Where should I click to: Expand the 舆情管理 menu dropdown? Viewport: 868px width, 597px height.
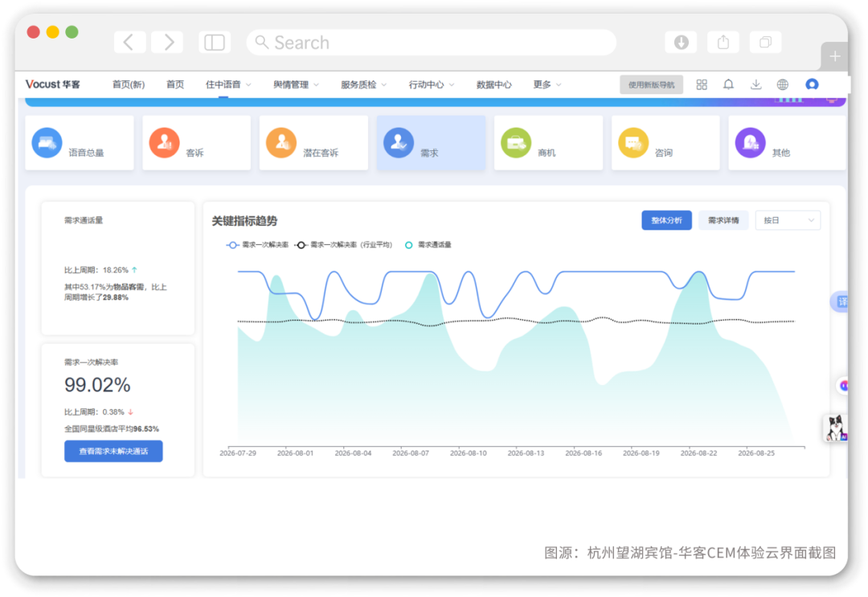(x=296, y=84)
